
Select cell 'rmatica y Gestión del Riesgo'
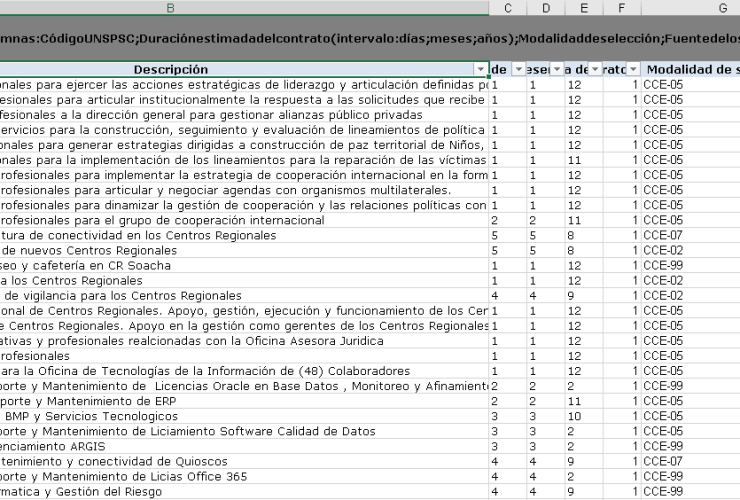pos(244,492)
